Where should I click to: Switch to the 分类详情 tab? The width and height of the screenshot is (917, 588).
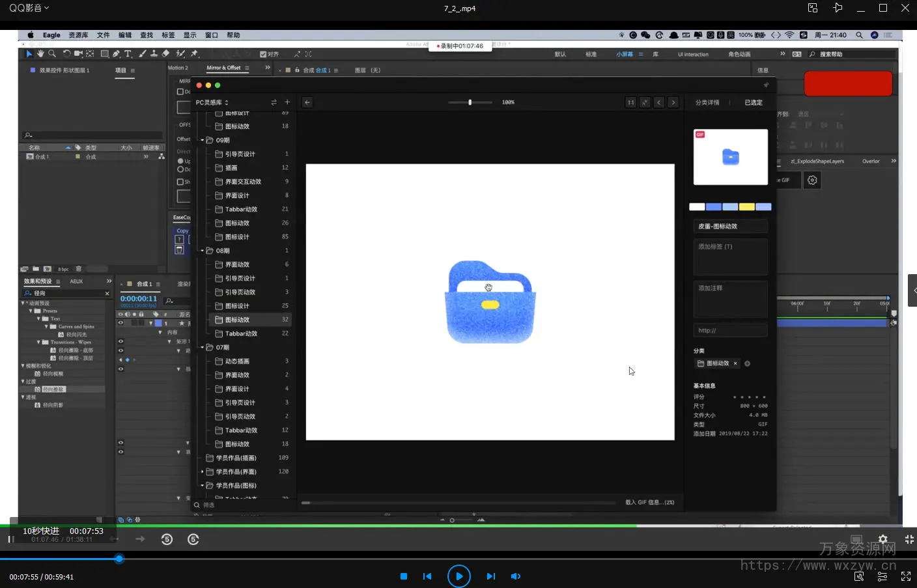point(707,102)
